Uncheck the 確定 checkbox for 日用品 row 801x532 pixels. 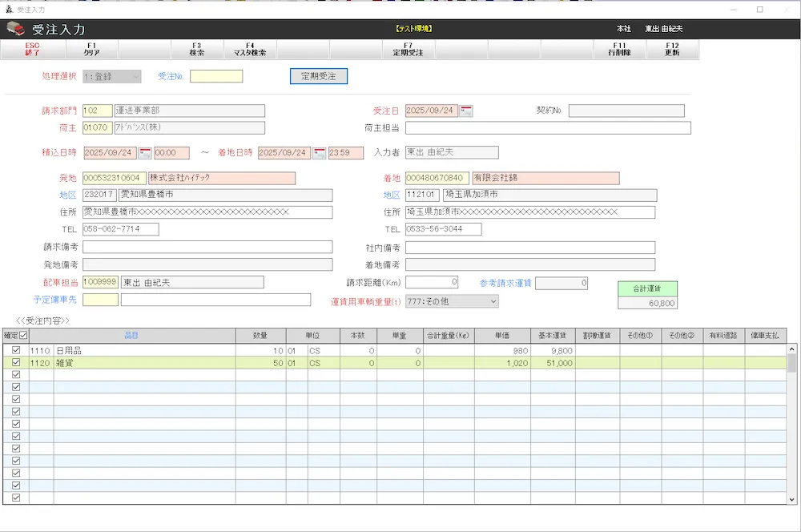pyautogui.click(x=17, y=350)
